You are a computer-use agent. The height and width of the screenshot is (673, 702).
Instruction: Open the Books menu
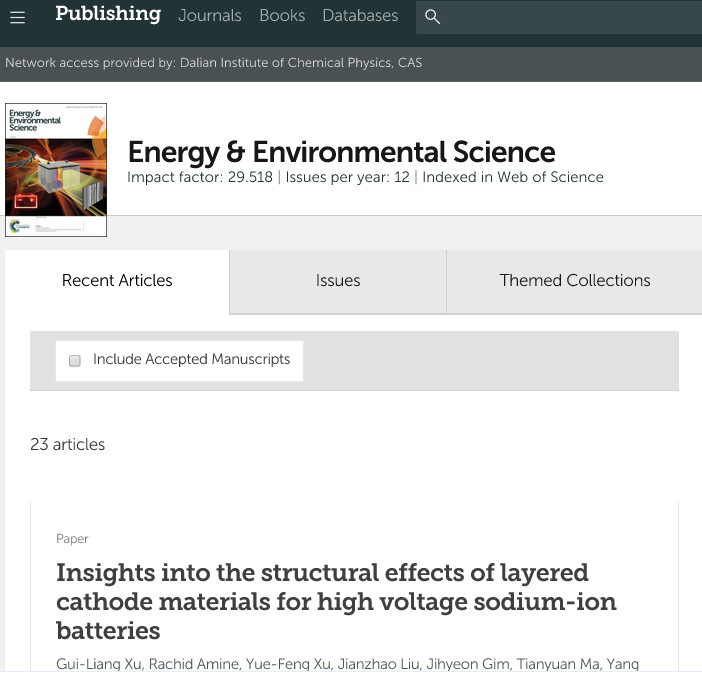coord(282,16)
